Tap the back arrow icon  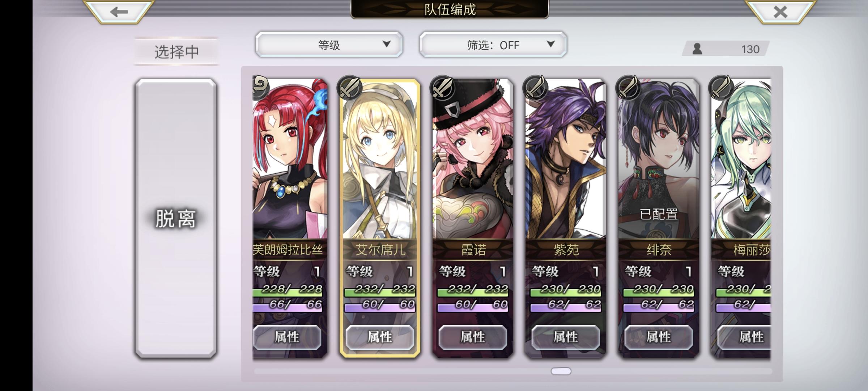pos(119,12)
